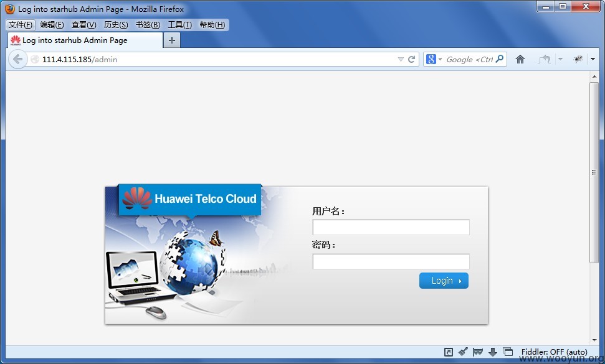Open the 编辑(E) menu
Viewport: 605px width, 364px height.
coord(52,25)
